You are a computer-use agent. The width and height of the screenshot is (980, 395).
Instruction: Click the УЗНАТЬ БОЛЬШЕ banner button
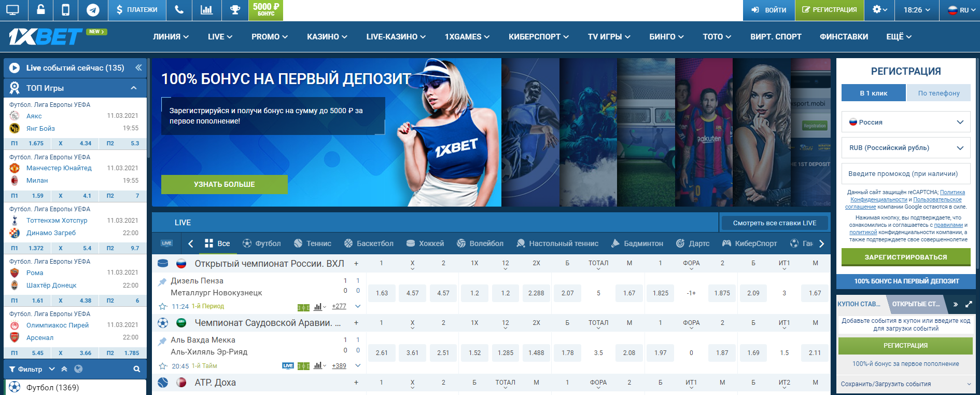[225, 184]
